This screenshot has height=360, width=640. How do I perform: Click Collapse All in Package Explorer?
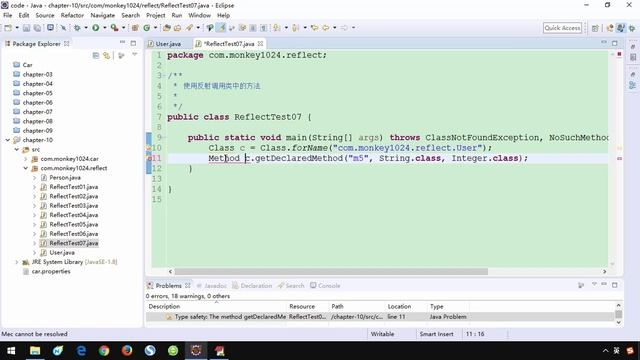(x=96, y=55)
